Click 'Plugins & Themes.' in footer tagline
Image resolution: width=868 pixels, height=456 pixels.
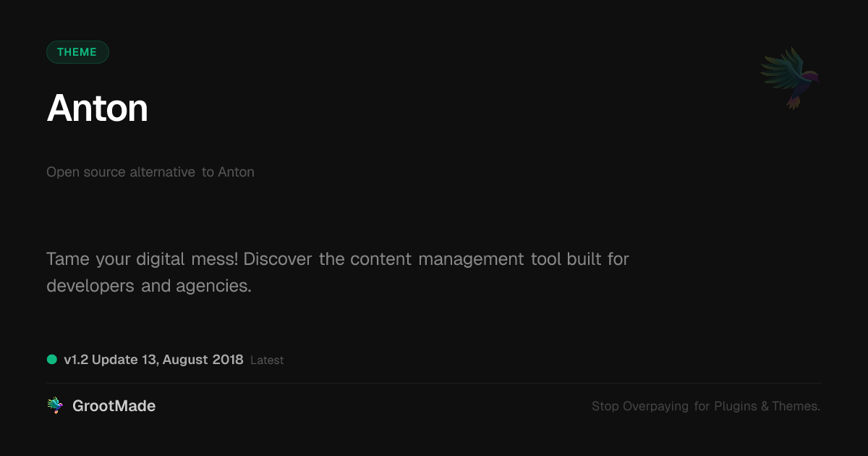pyautogui.click(x=767, y=407)
